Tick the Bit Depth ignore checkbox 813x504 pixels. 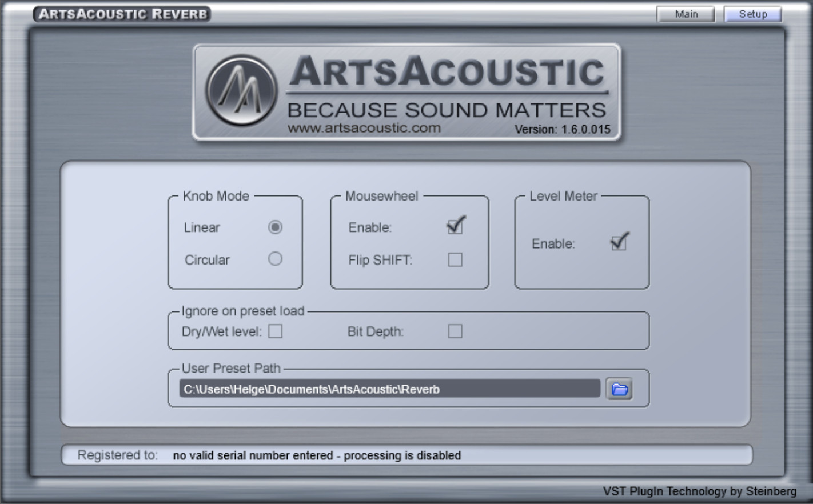click(455, 331)
